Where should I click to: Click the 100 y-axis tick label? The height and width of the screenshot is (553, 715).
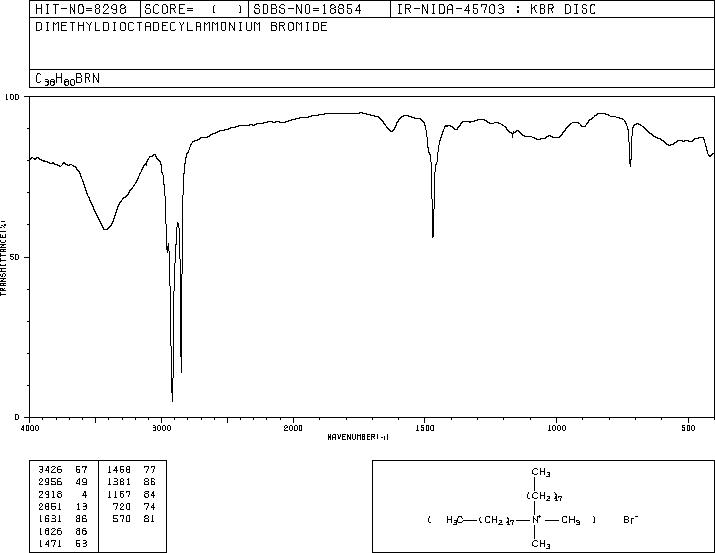pyautogui.click(x=13, y=97)
